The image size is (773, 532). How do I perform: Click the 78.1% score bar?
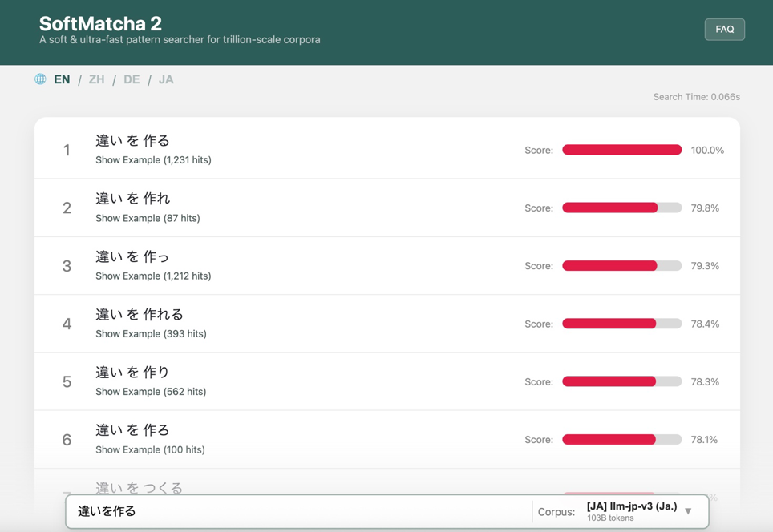point(622,439)
